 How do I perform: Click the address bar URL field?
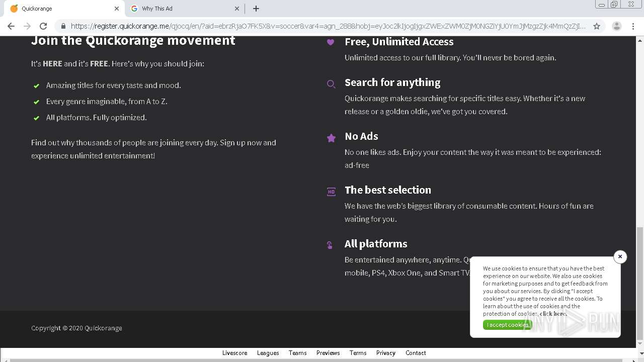click(328, 26)
